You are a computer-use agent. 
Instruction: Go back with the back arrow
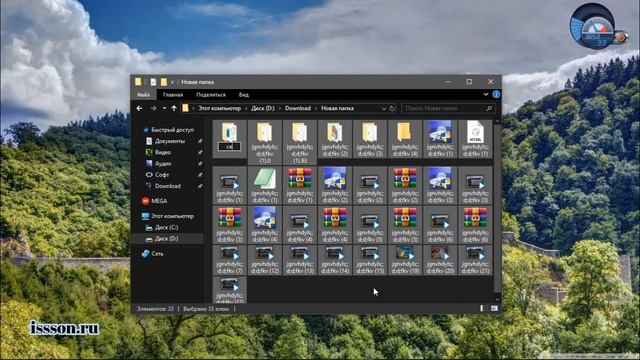(140, 108)
